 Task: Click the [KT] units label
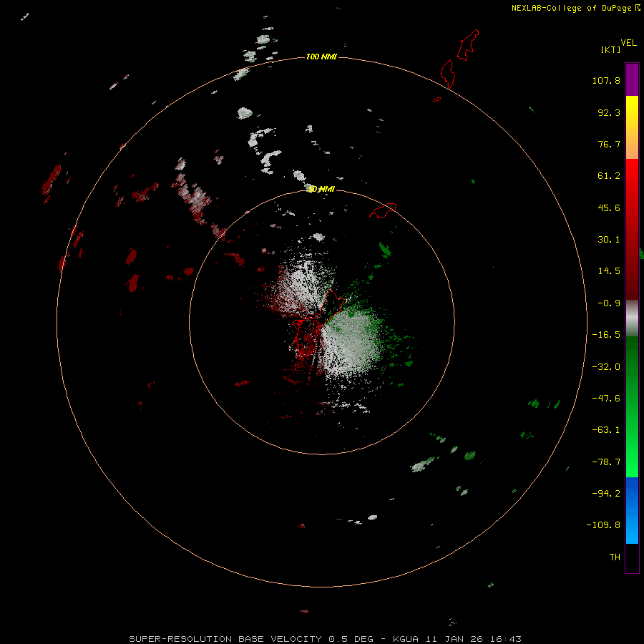point(610,49)
